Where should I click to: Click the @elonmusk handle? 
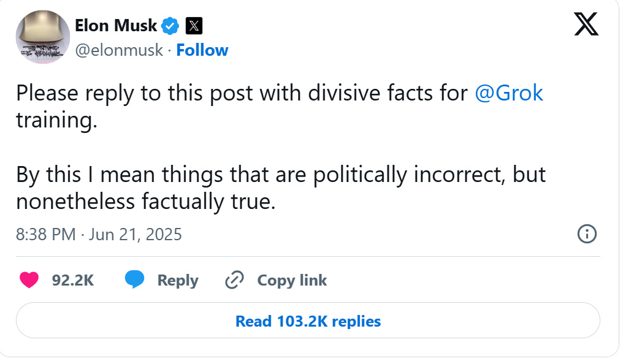point(118,50)
